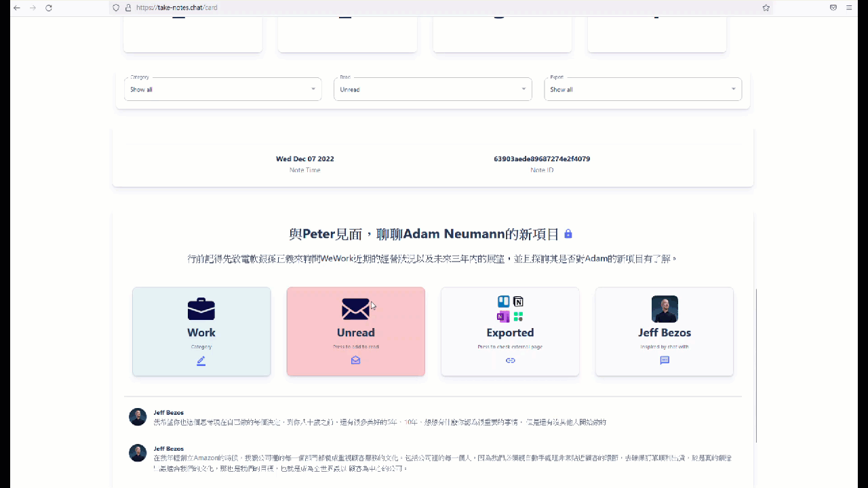Click the Work category card
This screenshot has width=868, height=488.
tap(201, 331)
